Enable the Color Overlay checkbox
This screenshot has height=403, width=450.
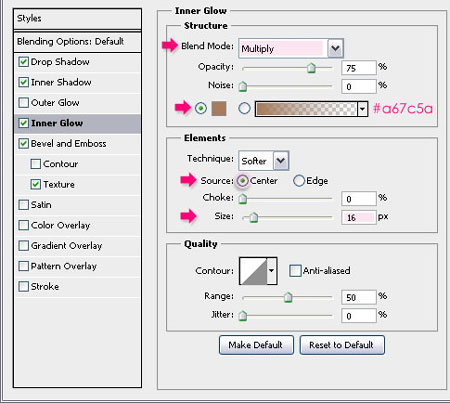pyautogui.click(x=23, y=225)
